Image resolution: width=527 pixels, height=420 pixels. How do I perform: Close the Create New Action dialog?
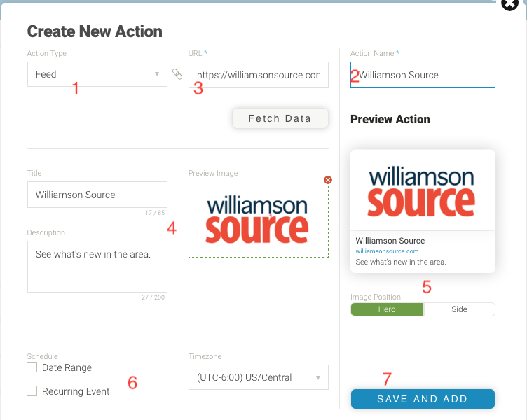pyautogui.click(x=510, y=5)
